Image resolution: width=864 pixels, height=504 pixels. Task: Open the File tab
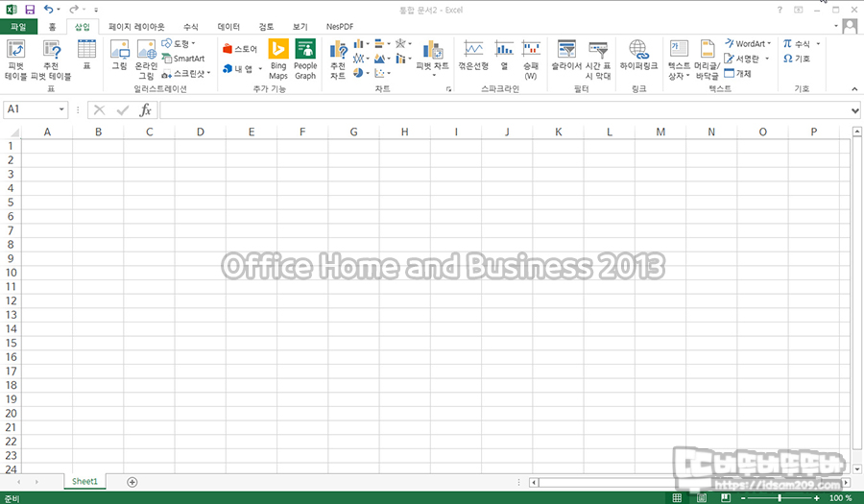click(18, 27)
